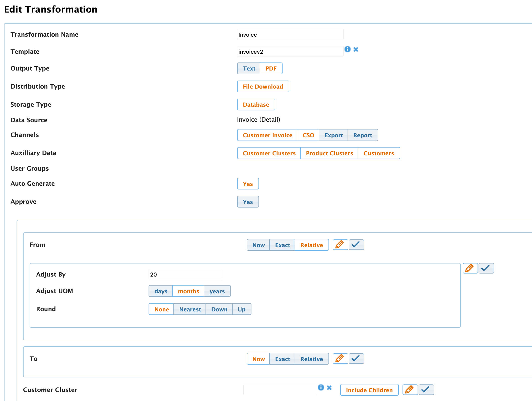Click the pencil edit icon beside From row

pos(340,245)
